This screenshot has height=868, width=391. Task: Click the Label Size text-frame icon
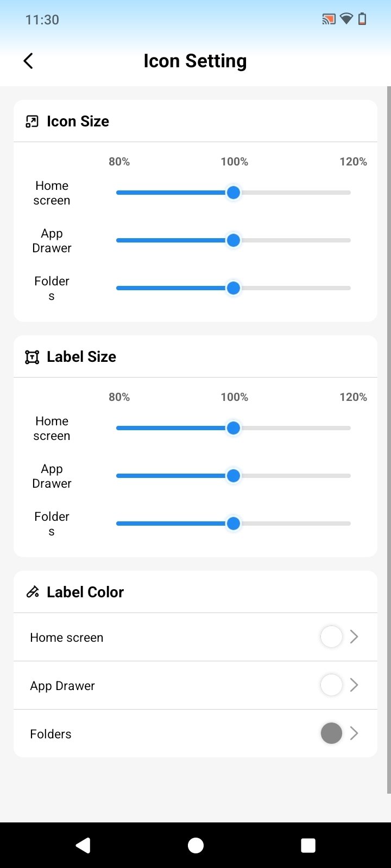32,357
